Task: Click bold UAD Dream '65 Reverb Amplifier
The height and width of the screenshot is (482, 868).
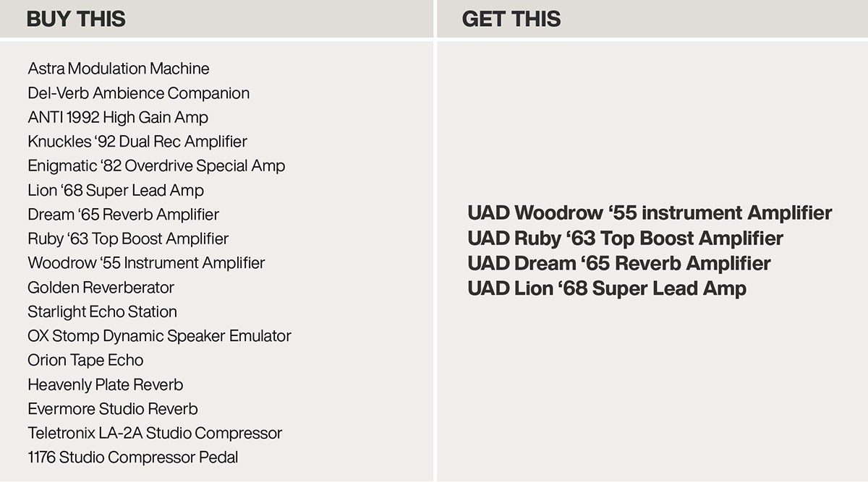Action: 618,263
